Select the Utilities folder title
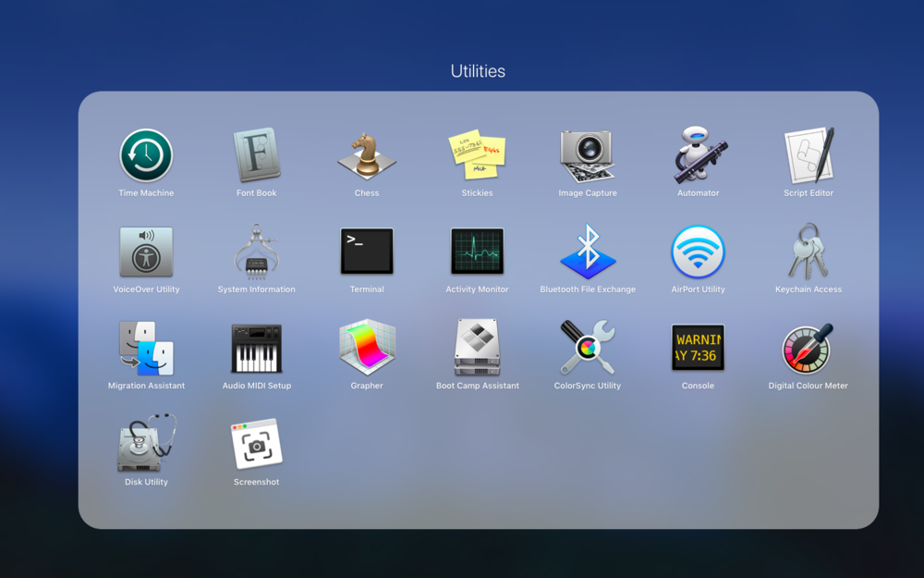This screenshot has width=924, height=578. [478, 71]
